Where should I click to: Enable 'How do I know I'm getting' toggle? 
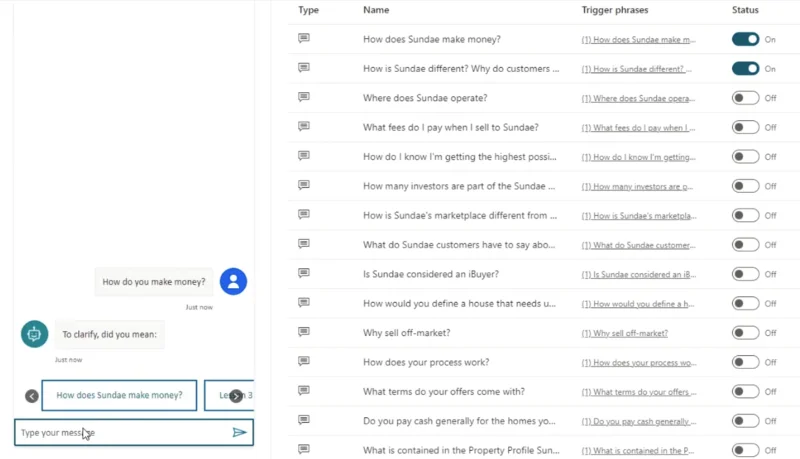(x=745, y=157)
